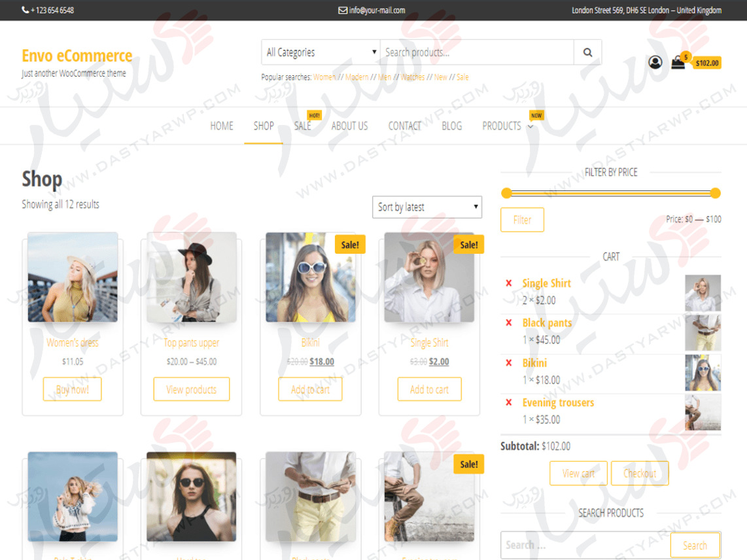The width and height of the screenshot is (747, 560).
Task: Remove Evening trousers from cart
Action: (509, 402)
